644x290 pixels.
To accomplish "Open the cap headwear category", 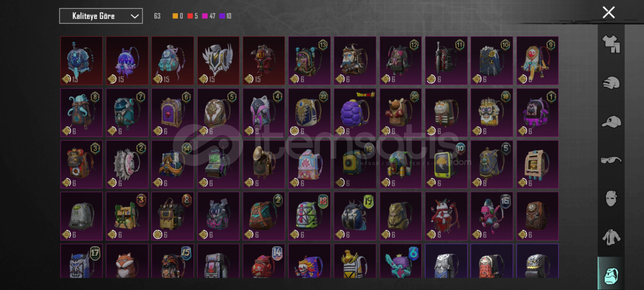I will point(611,122).
